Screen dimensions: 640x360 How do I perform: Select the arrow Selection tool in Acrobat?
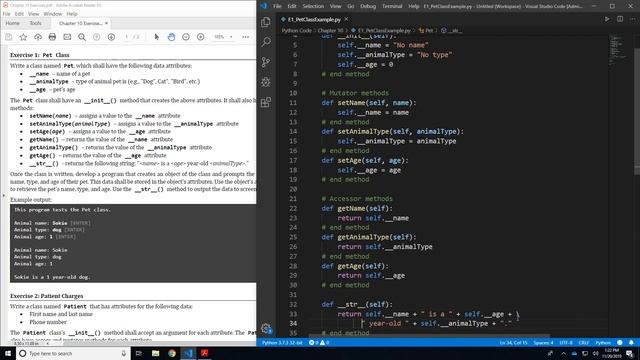157,37
